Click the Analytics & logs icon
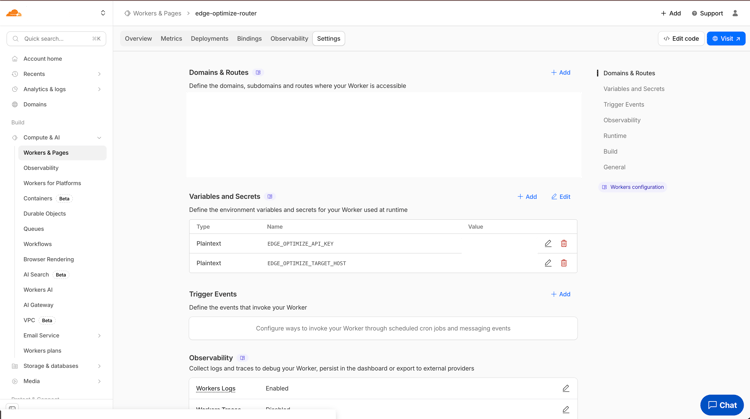This screenshot has height=419, width=750. 15,89
